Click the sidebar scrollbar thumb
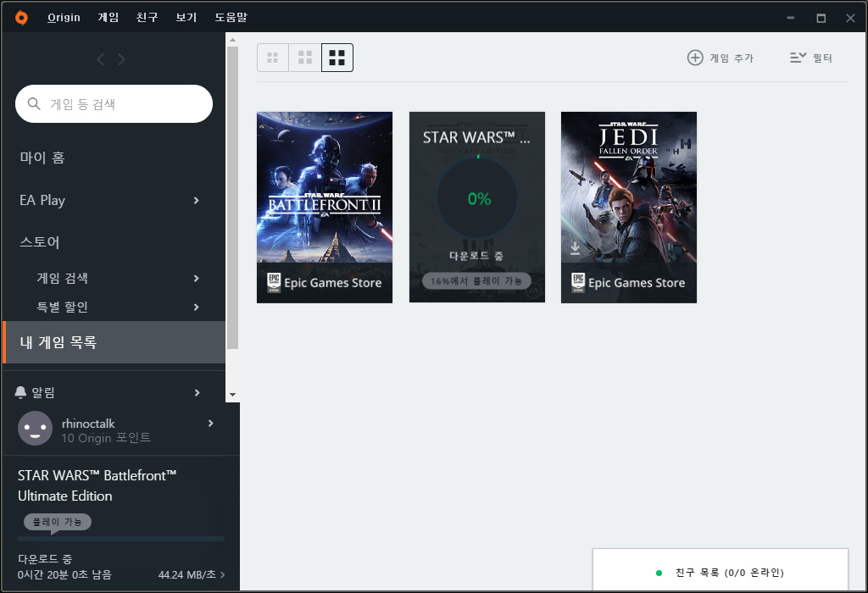Viewport: 868px width, 593px height. tap(232, 198)
